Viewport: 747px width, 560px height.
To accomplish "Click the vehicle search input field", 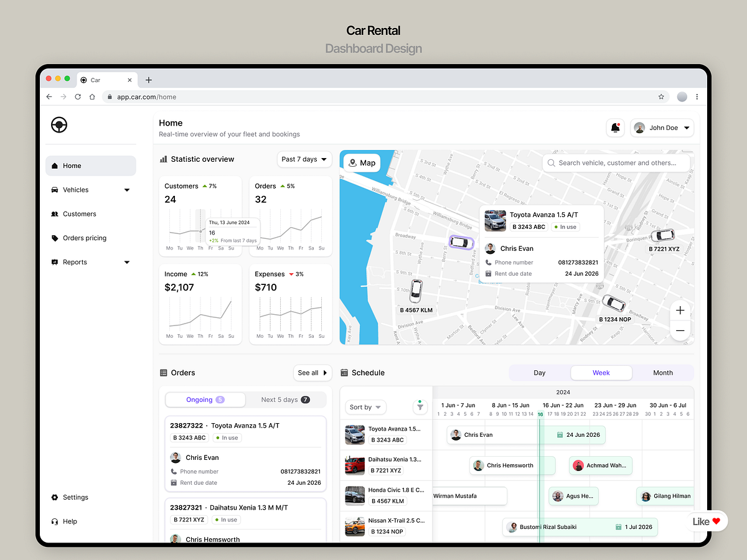I will 616,162.
